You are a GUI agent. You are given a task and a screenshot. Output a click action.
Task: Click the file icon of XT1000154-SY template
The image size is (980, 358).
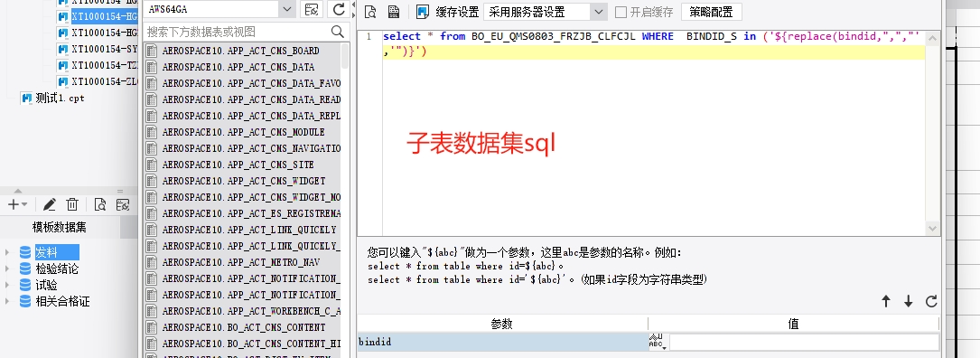tap(62, 49)
